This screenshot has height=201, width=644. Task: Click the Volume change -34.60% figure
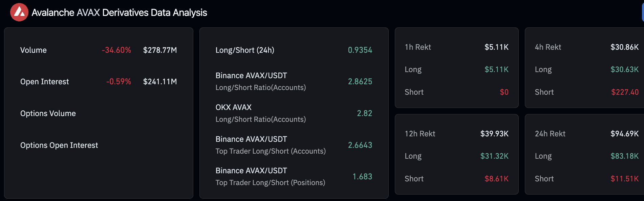tap(116, 50)
